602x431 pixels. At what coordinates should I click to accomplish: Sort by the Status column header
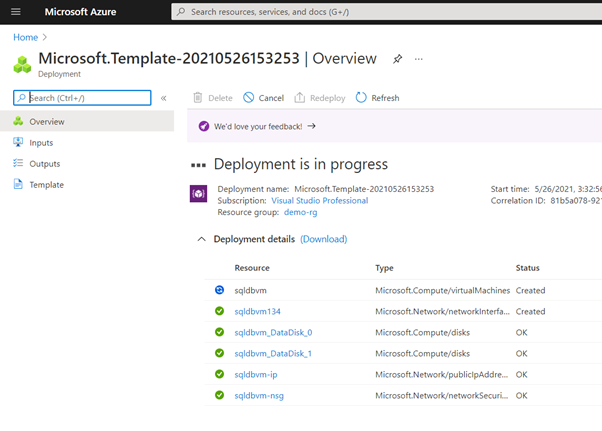point(528,268)
